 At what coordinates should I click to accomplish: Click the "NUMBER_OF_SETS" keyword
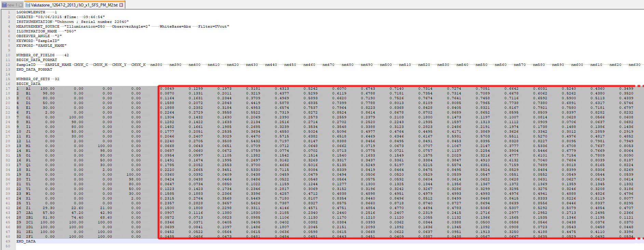[33, 79]
